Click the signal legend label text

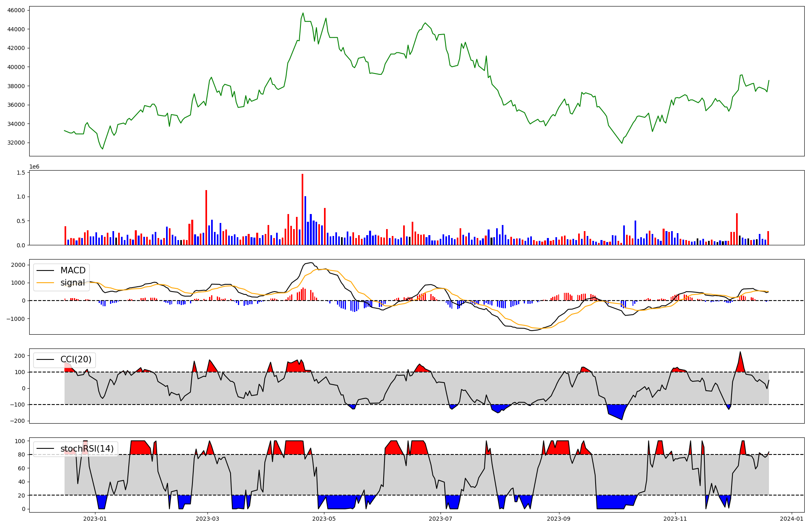[73, 283]
